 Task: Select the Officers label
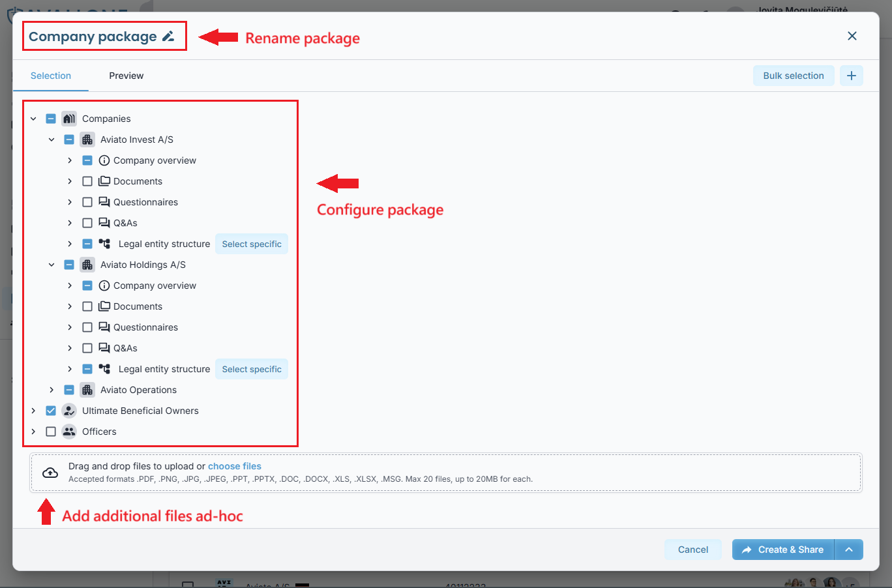pos(99,432)
